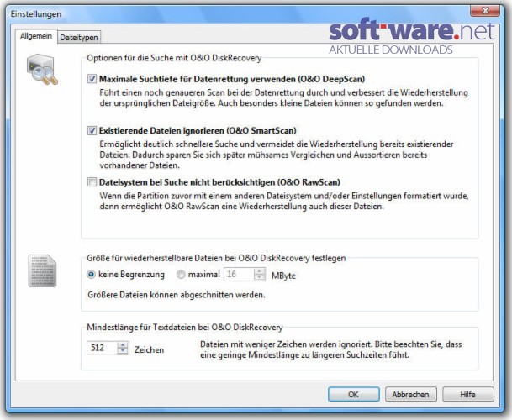This screenshot has width=512, height=420.
Task: Click the Dateisystem bei Suche nicht berücksichtigen label
Action: [219, 182]
